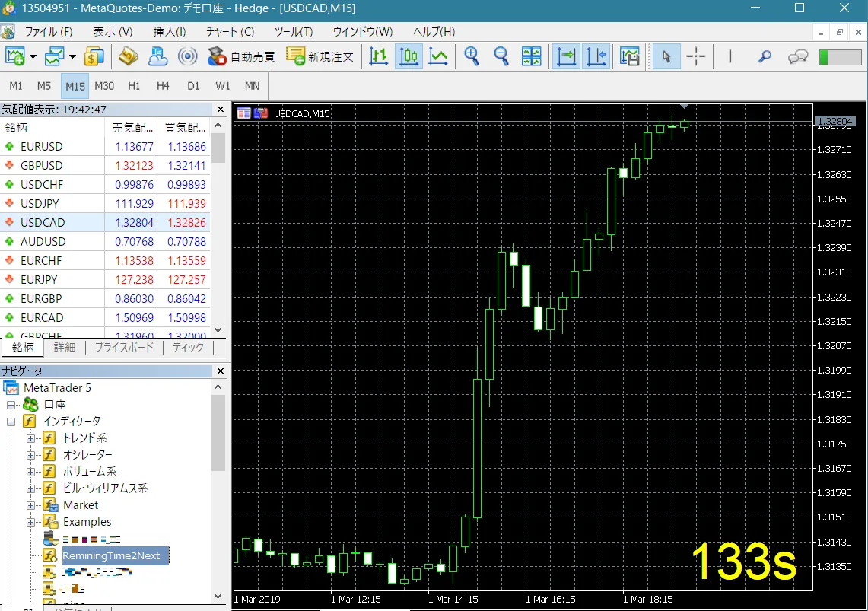868x611 pixels.
Task: Select the MN timeframe
Action: click(x=253, y=86)
